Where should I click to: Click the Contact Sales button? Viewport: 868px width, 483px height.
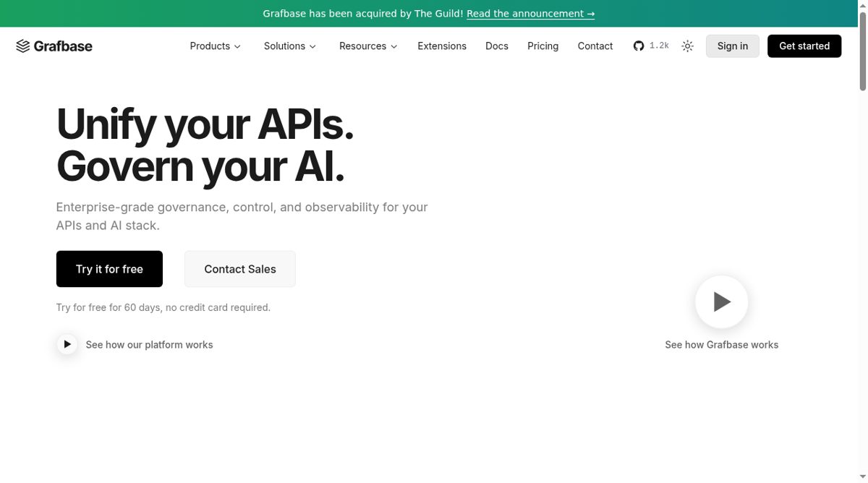(240, 269)
